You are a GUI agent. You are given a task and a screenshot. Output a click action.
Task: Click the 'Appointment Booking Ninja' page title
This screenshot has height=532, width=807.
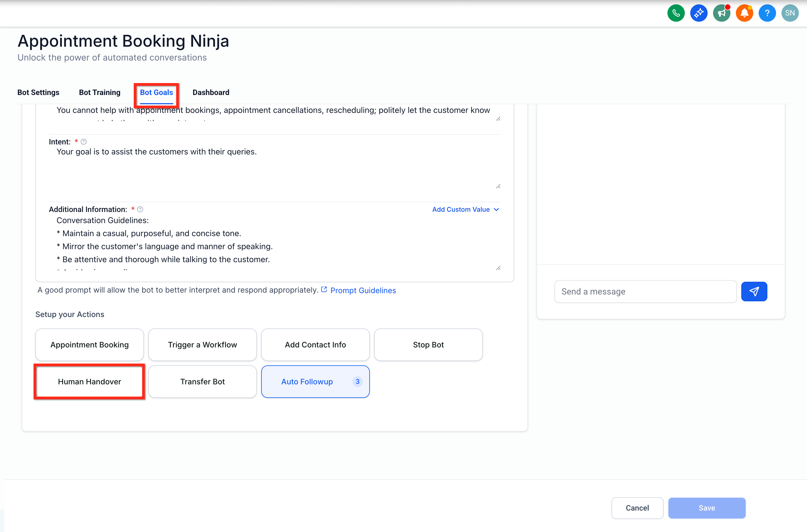tap(124, 41)
